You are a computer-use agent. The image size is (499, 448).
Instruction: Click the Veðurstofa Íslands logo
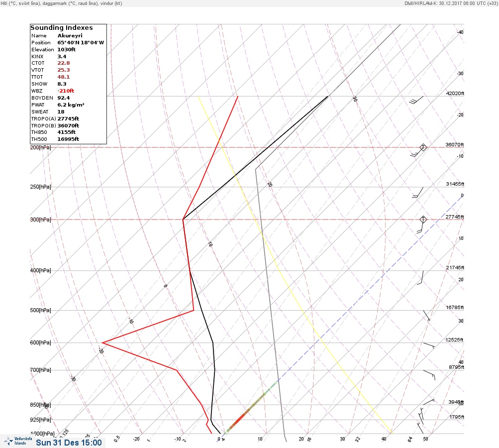point(18,441)
